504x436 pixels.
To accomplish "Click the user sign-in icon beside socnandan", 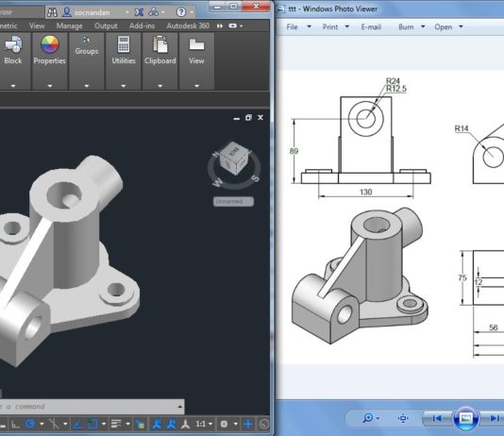I will click(x=67, y=12).
